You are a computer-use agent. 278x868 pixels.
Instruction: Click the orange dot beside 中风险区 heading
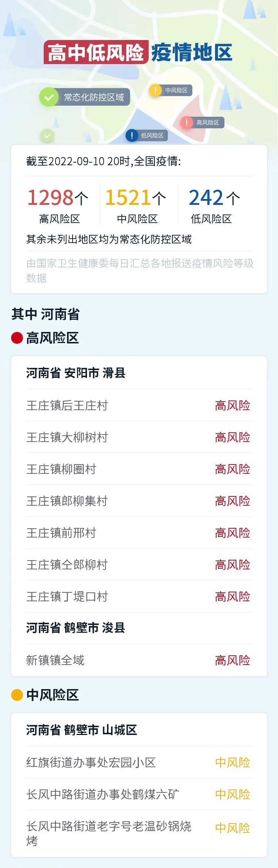(x=17, y=695)
